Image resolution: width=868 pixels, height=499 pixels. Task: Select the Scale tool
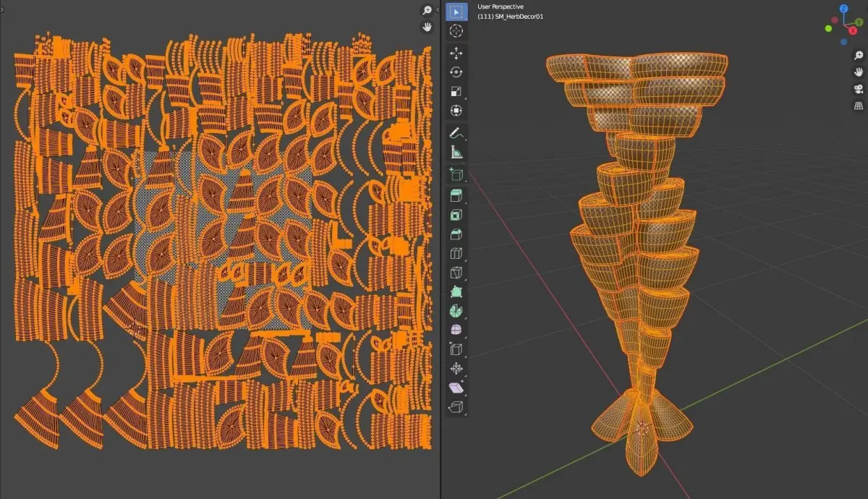point(456,91)
